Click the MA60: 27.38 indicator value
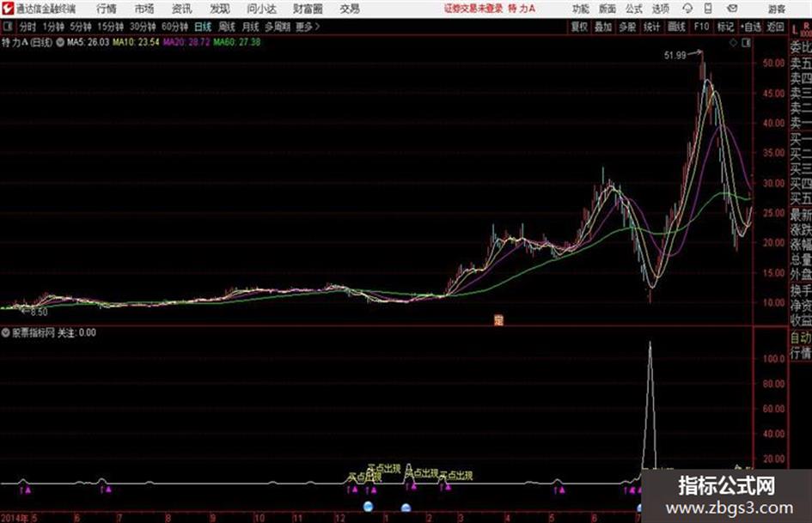Screen dimensions: 812x523 237,42
